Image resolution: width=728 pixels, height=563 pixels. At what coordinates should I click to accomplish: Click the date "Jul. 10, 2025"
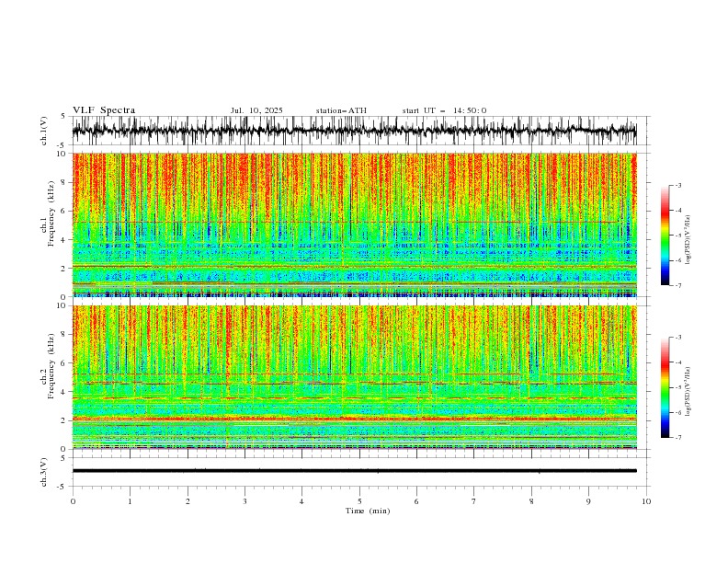point(256,110)
